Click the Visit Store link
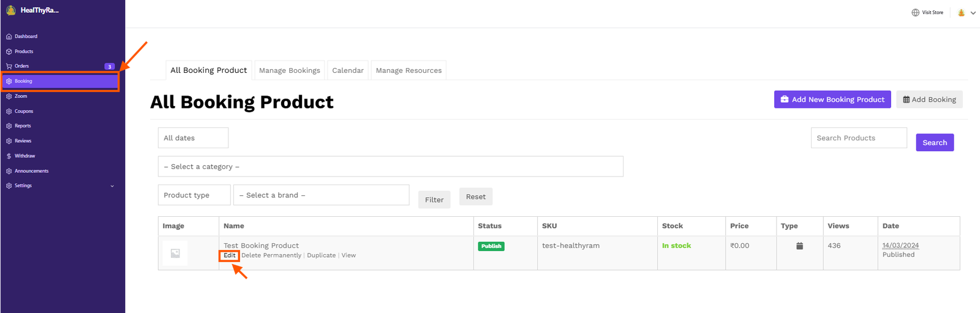980x313 pixels. (932, 13)
